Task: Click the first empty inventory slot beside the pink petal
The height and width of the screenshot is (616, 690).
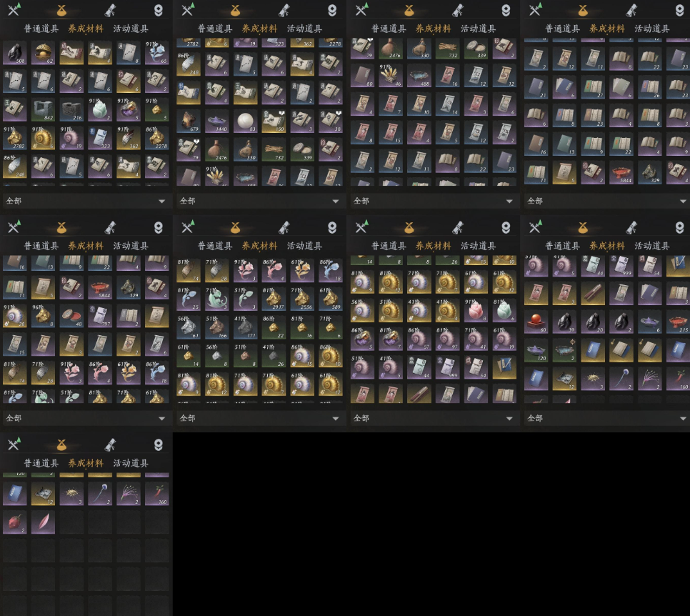Action: pyautogui.click(x=71, y=522)
